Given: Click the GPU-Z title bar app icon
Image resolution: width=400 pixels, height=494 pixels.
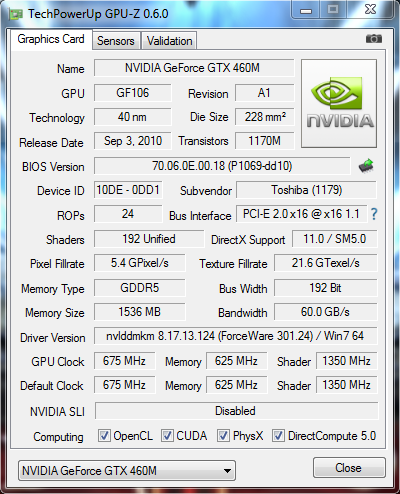Looking at the screenshot, I should pyautogui.click(x=15, y=14).
